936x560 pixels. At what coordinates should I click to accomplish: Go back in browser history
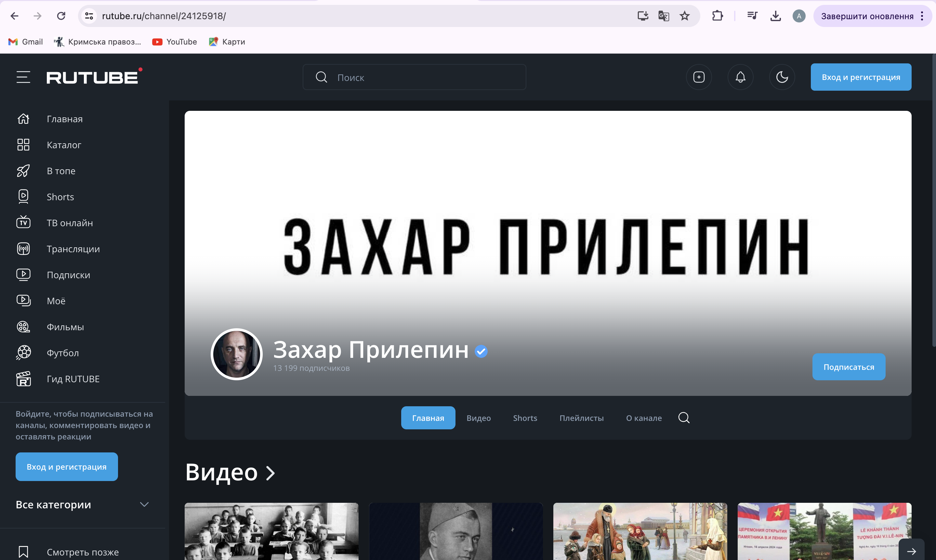[x=14, y=16]
